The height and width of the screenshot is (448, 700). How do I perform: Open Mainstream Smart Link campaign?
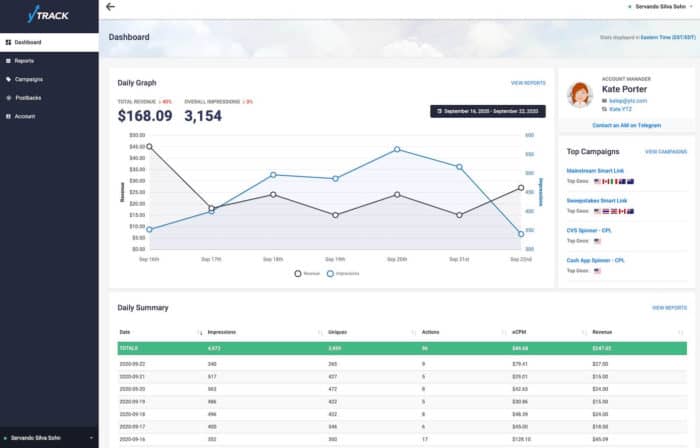[x=595, y=171]
